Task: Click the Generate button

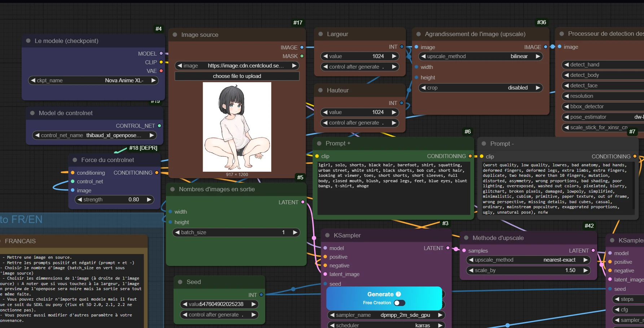Action: 380,294
